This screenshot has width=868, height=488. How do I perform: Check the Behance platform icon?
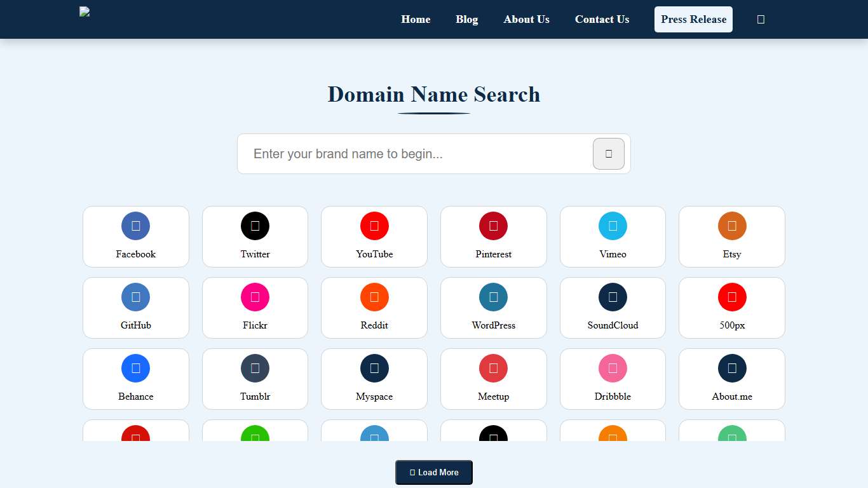point(135,368)
